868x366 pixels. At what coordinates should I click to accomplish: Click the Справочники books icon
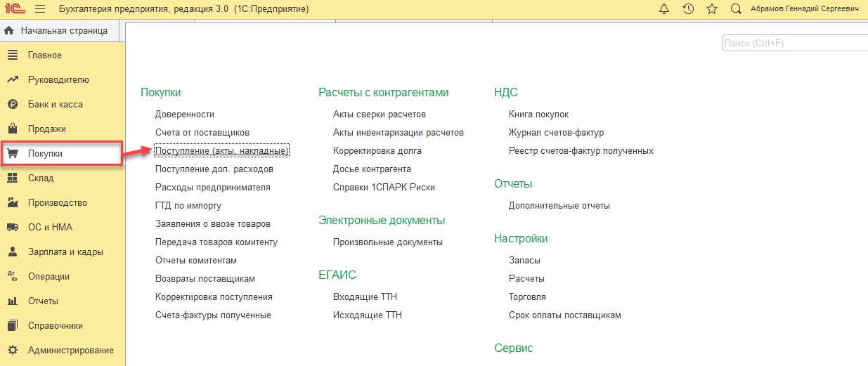(x=12, y=326)
